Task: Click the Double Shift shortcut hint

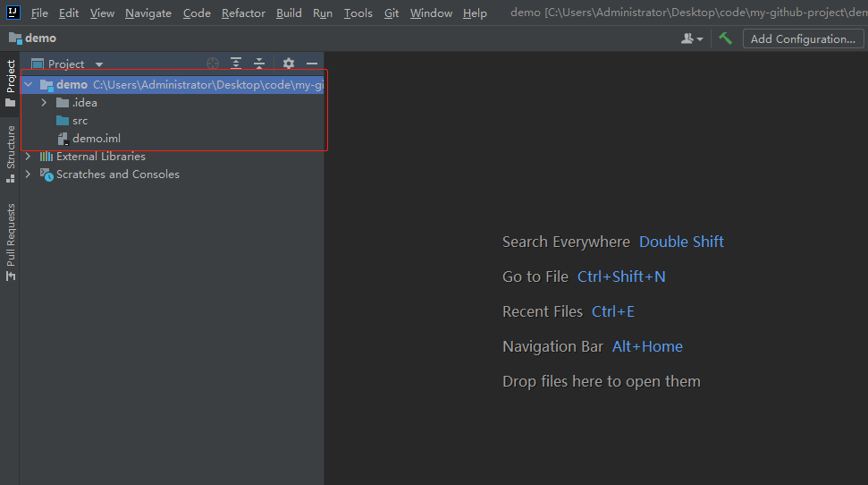Action: [x=681, y=242]
